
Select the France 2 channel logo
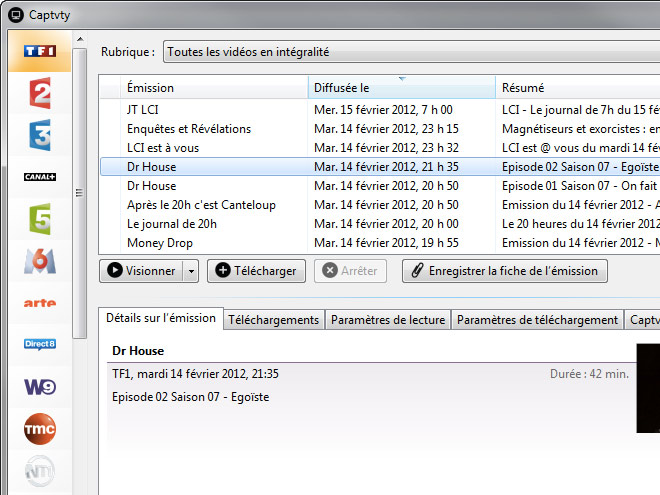(x=40, y=93)
